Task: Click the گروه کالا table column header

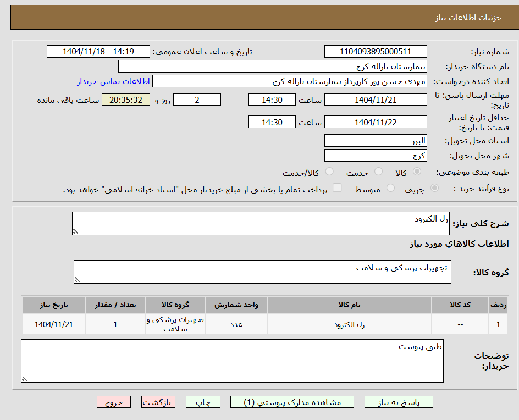Action: 175,305
